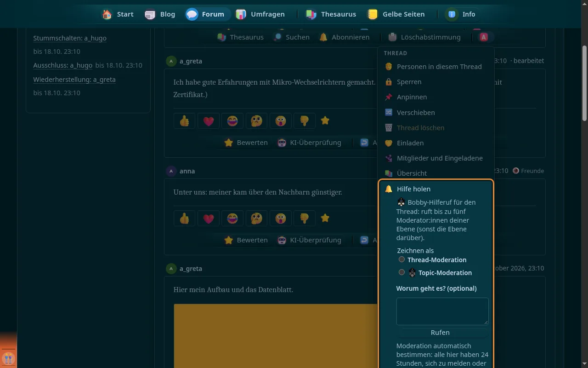
Task: Click Abonnieren bell in thread toolbar
Action: (x=345, y=37)
